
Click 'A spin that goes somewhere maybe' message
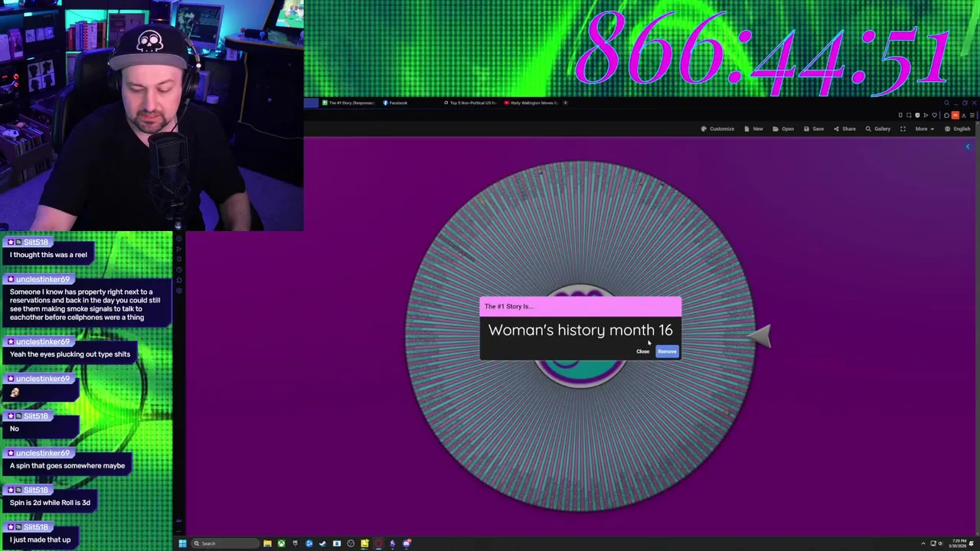tap(67, 465)
